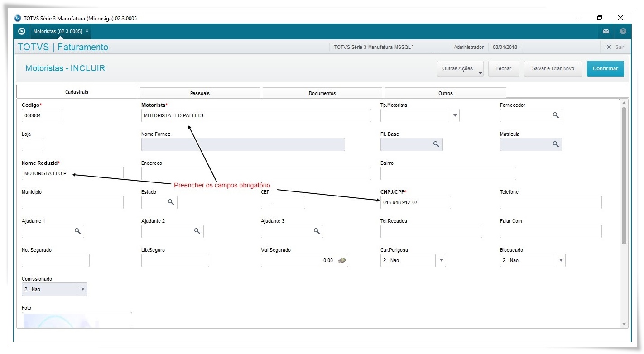644x354 pixels.
Task: Focus the Falar Com field
Action: point(551,231)
